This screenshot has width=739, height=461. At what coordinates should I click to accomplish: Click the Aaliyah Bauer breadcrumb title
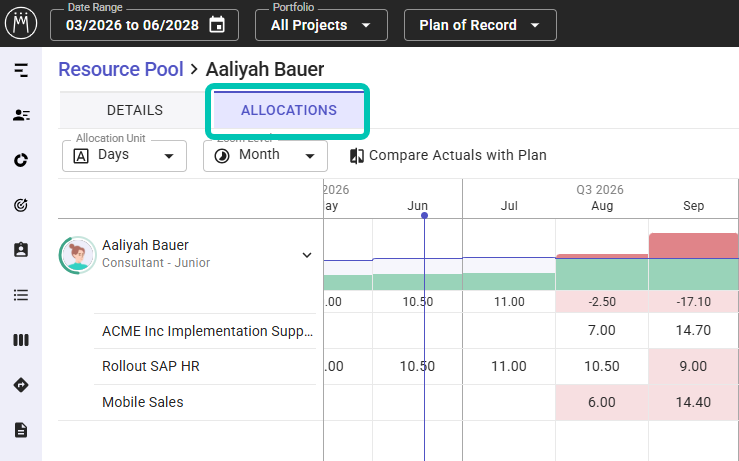[265, 69]
